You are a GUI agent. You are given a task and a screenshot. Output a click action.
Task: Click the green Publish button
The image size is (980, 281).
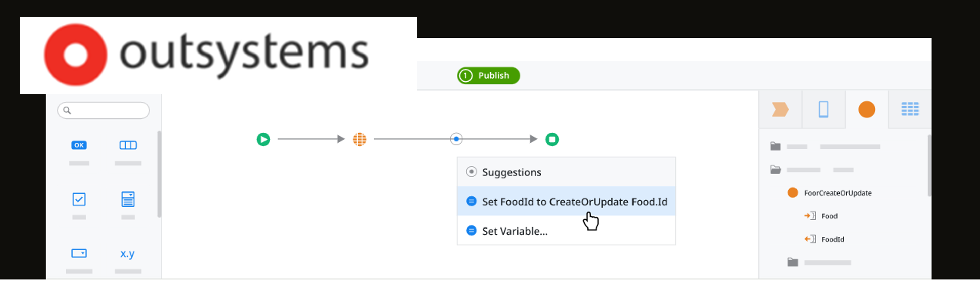[488, 76]
